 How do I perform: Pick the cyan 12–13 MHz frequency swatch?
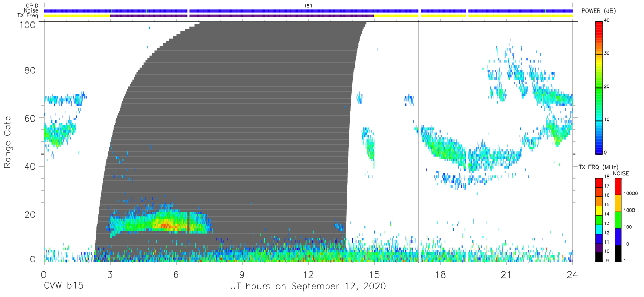point(598,229)
